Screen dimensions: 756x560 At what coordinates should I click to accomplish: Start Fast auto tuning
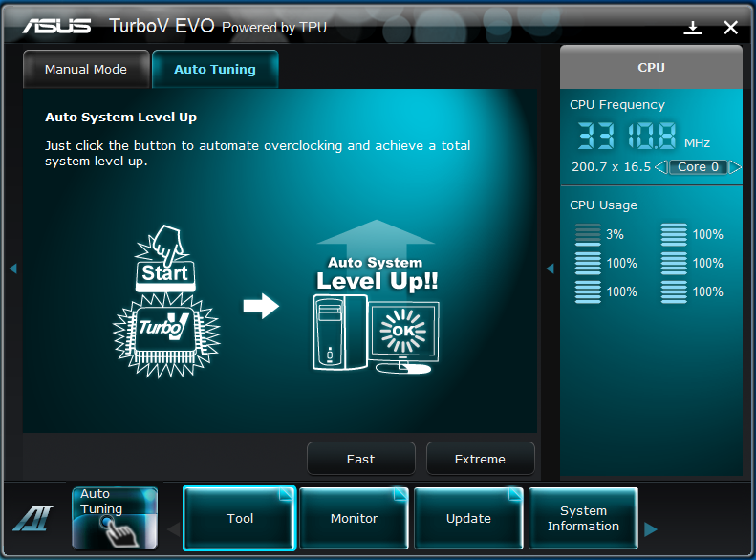click(360, 459)
